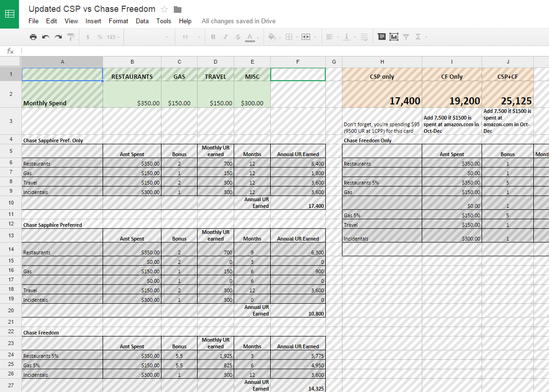
Task: Open the text color picker
Action: point(250,37)
